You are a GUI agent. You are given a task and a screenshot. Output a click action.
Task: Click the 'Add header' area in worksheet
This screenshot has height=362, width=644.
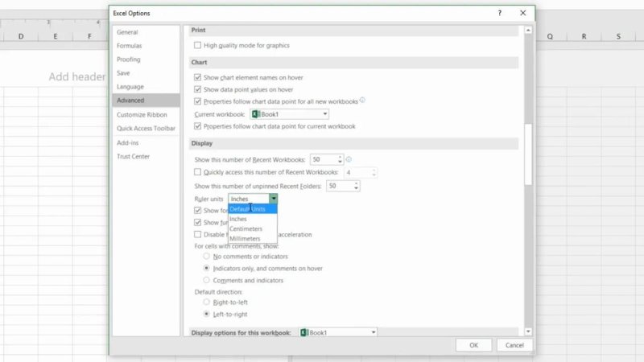tap(76, 76)
